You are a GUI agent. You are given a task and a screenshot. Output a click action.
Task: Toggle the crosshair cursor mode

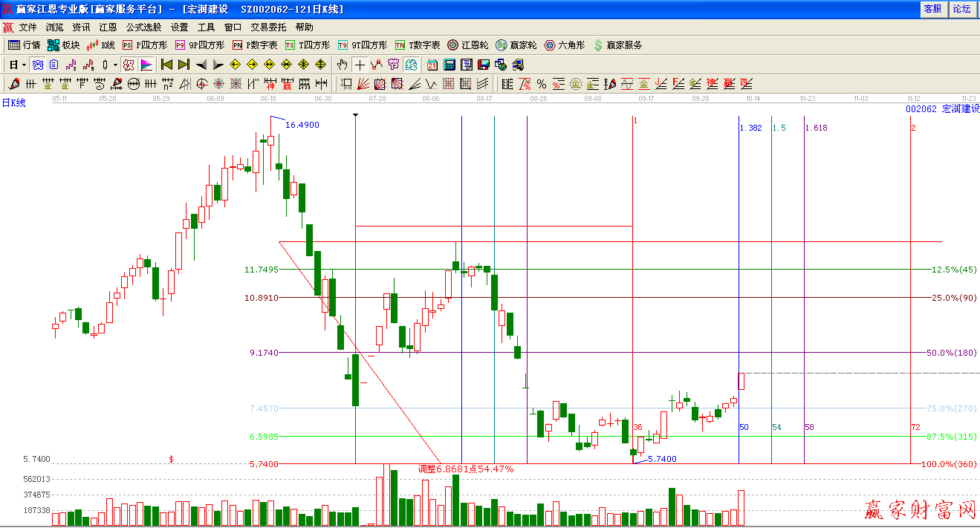[360, 65]
